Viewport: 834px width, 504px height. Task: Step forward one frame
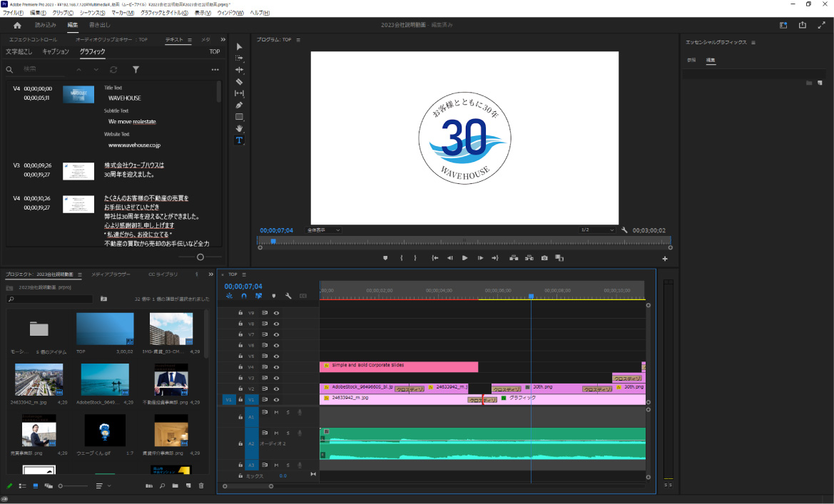(x=480, y=258)
